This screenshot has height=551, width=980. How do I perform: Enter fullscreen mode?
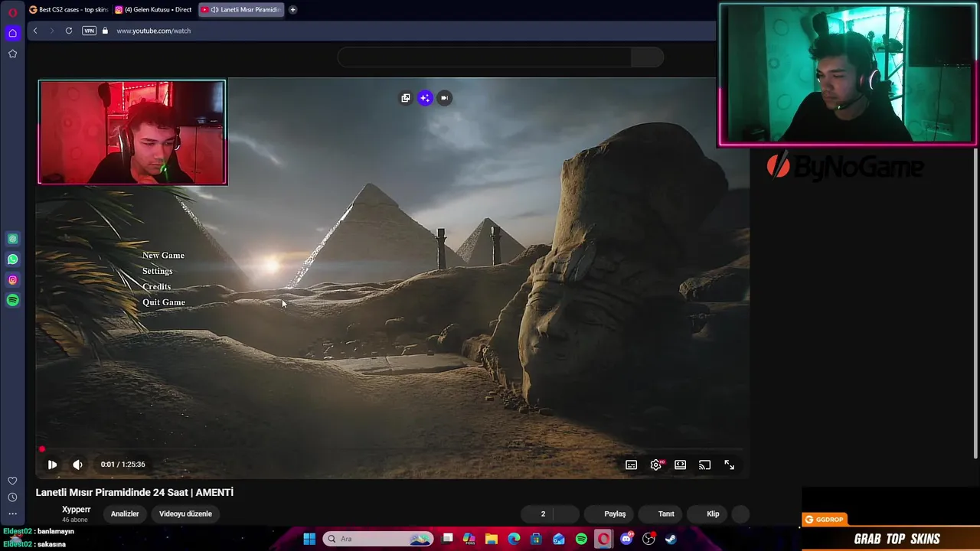coord(729,465)
